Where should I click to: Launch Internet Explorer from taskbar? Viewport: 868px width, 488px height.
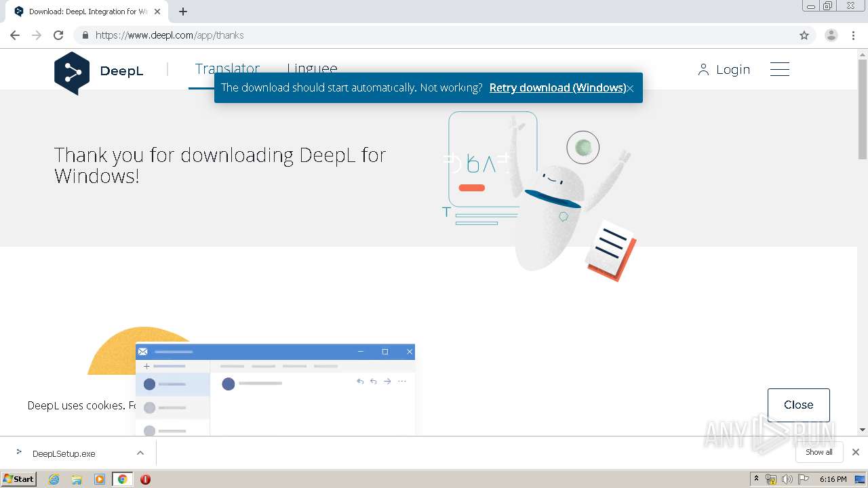[54, 479]
